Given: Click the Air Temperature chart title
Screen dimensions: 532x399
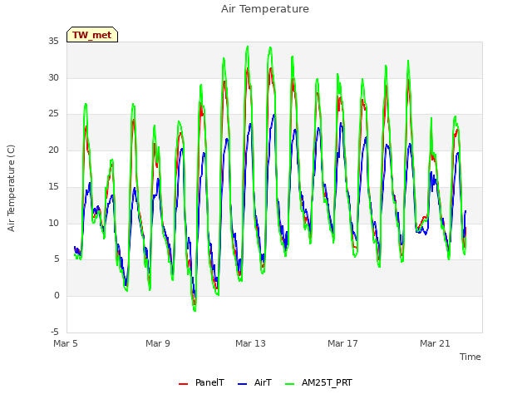Looking at the screenshot, I should [x=265, y=9].
